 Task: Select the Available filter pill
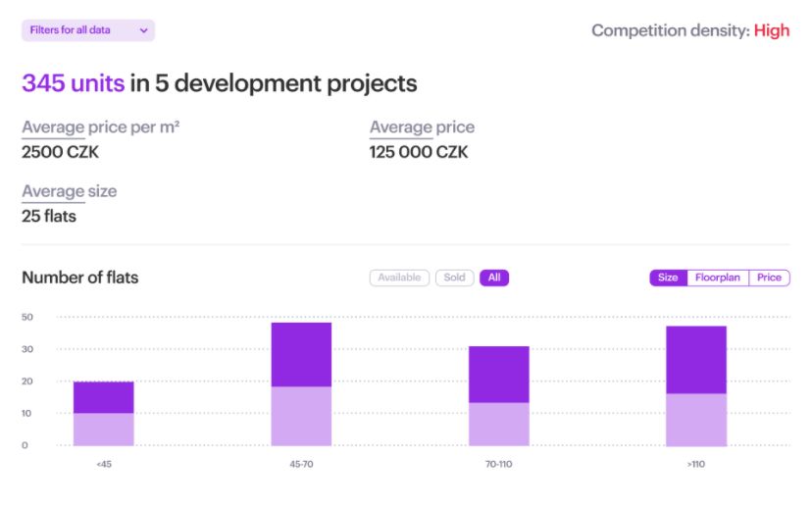coord(399,278)
